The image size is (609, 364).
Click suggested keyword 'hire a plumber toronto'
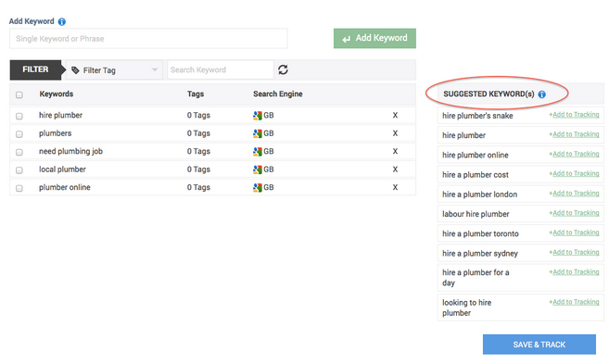(480, 233)
